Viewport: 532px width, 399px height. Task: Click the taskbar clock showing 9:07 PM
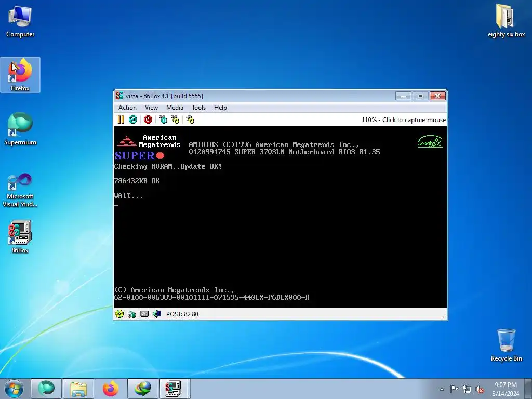(x=506, y=389)
